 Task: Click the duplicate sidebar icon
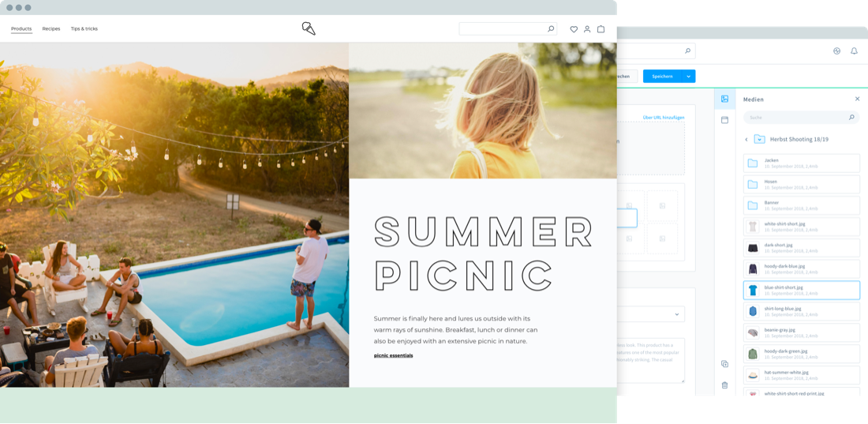click(x=724, y=363)
